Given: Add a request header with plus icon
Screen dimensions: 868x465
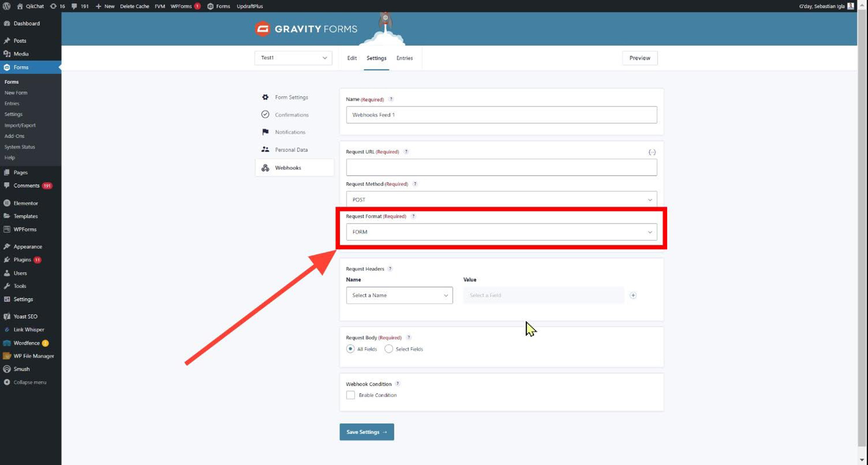Looking at the screenshot, I should 633,295.
